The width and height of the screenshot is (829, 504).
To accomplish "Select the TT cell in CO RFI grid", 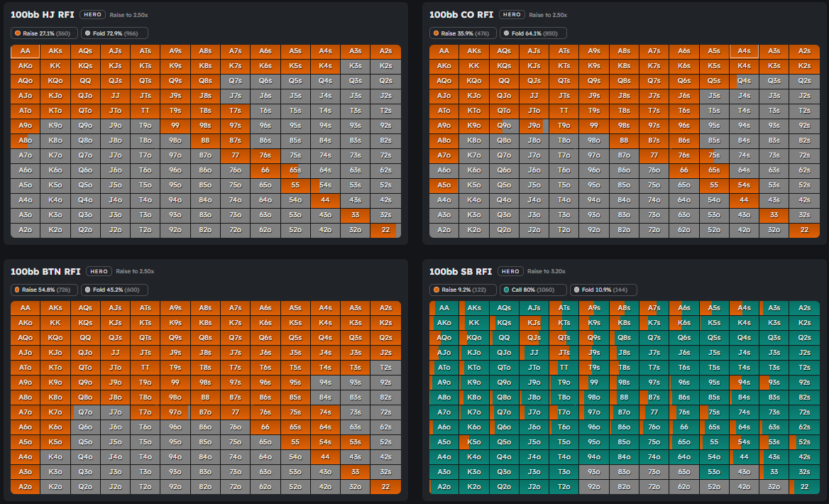I will point(564,111).
